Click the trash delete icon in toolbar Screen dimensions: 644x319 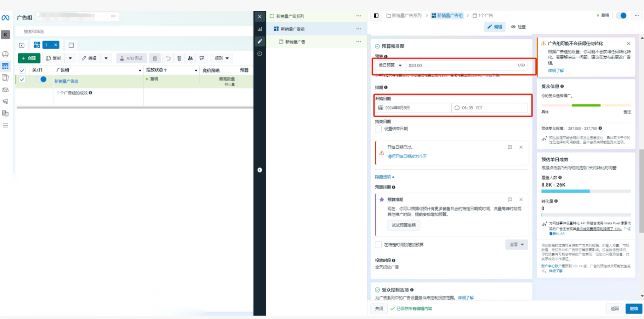point(179,58)
